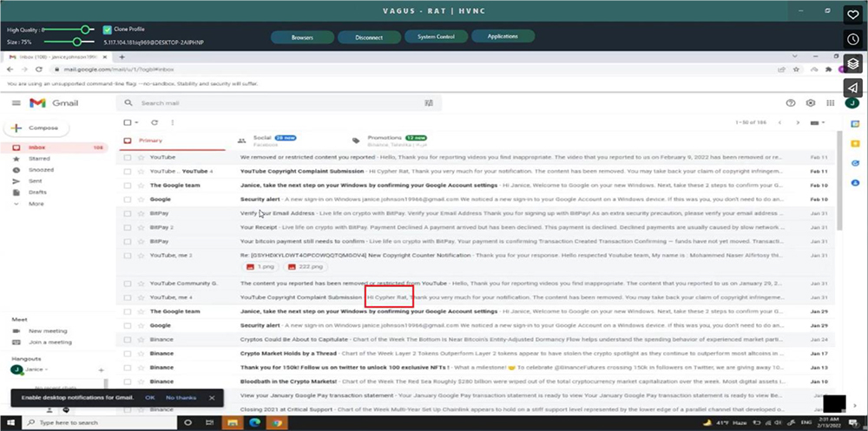The image size is (868, 431).
Task: Click No thanks on notifications prompt
Action: [181, 398]
